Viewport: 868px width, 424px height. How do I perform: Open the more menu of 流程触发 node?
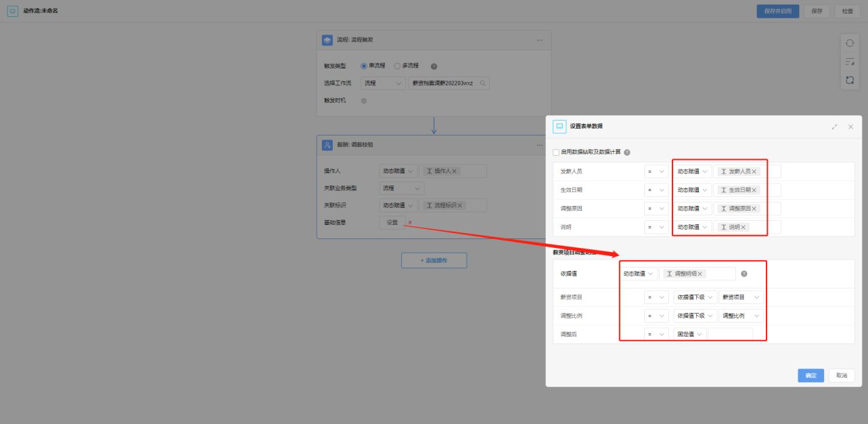click(539, 40)
